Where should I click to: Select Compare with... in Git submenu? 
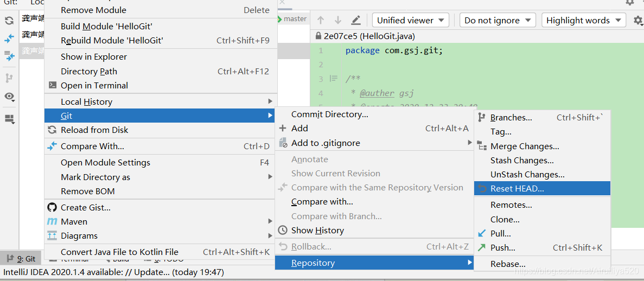[x=374, y=202]
